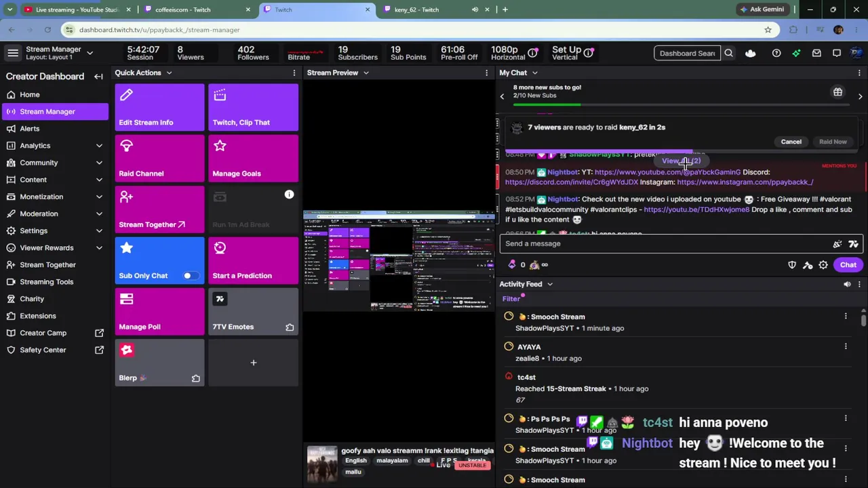Click the Dashboard Search magnifier icon

coord(728,54)
